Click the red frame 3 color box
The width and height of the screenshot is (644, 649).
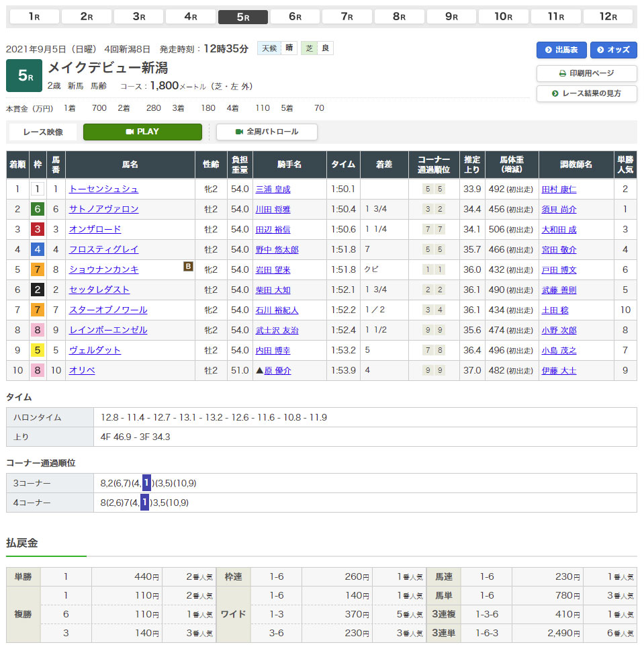38,230
